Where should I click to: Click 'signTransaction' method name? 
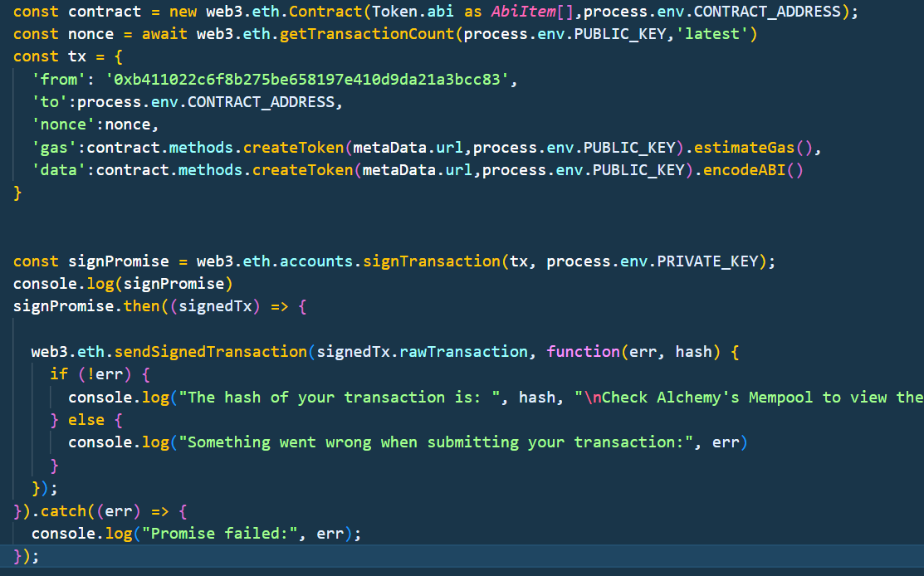pos(432,261)
